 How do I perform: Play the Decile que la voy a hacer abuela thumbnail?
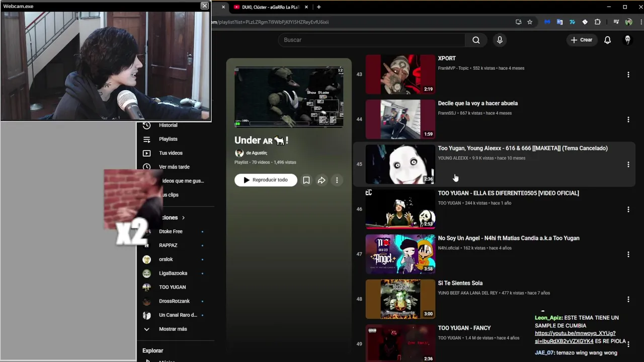(x=400, y=120)
